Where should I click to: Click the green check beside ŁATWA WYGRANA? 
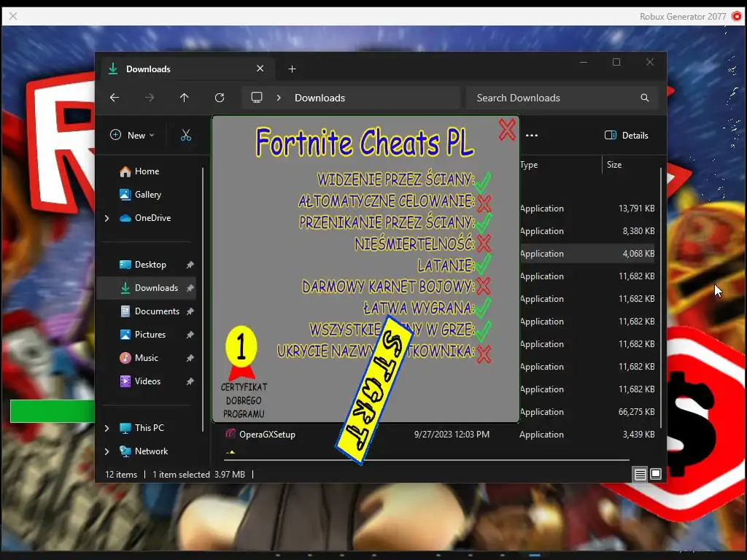(x=483, y=308)
